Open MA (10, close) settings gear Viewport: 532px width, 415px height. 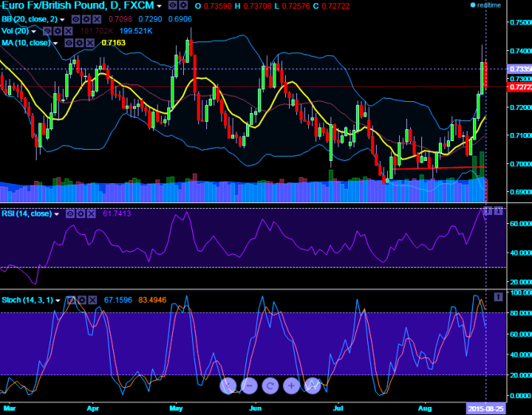click(80, 43)
